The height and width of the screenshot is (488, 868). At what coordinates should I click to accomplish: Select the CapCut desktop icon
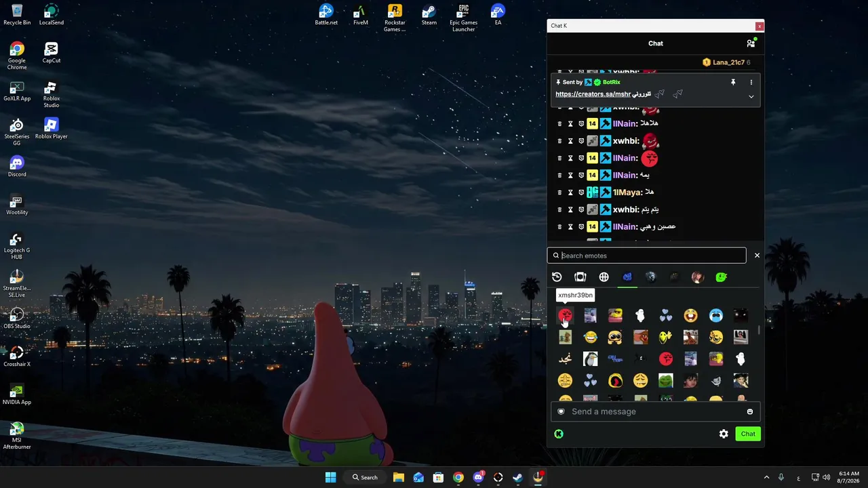point(52,53)
